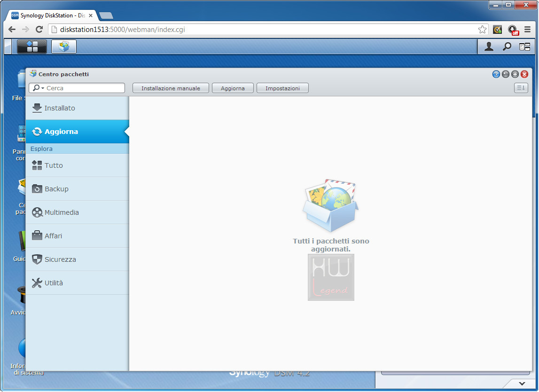
Task: Click the browser extension icon with off badge
Action: click(513, 30)
